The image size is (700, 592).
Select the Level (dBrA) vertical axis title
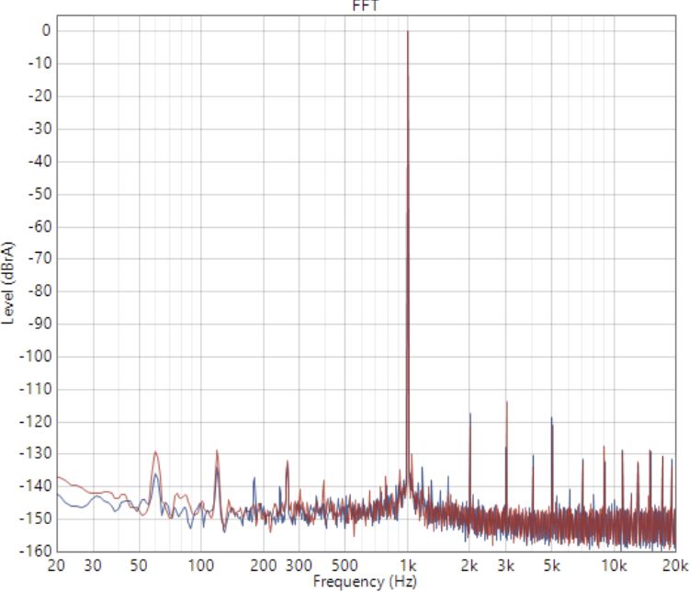pyautogui.click(x=8, y=283)
